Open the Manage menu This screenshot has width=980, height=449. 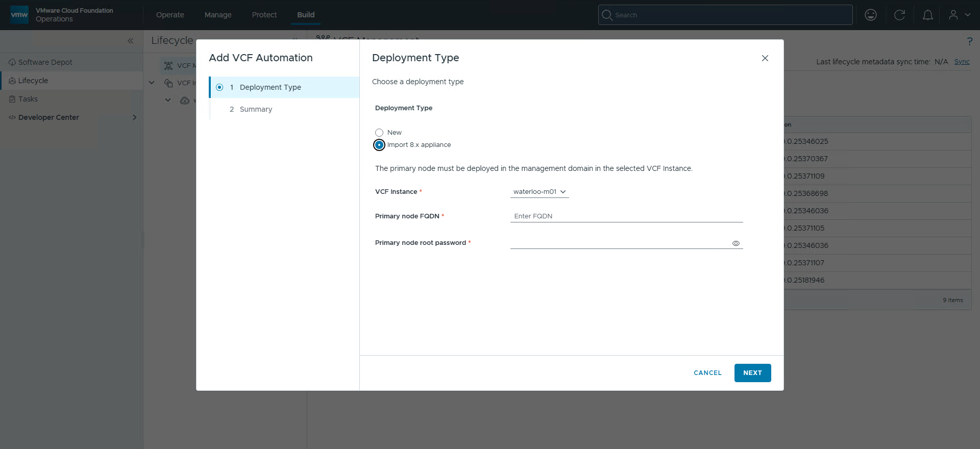(x=218, y=15)
